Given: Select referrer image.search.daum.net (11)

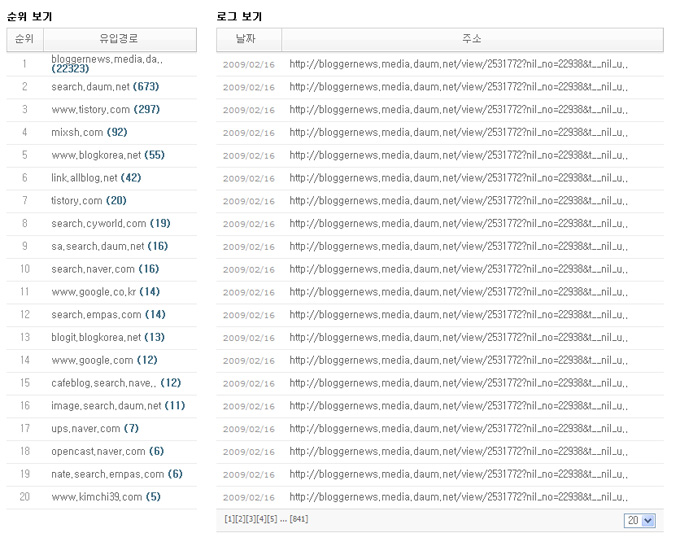Looking at the screenshot, I should 118,406.
